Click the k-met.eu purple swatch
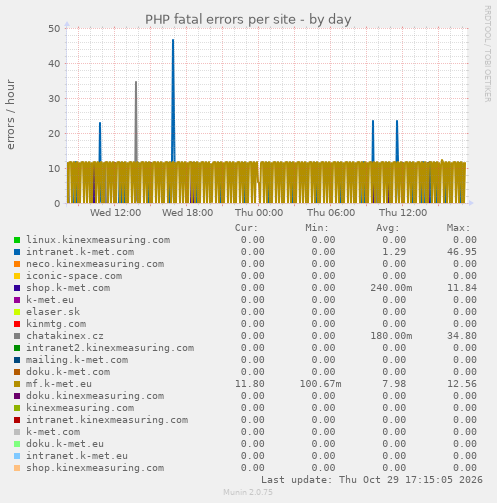The height and width of the screenshot is (503, 497). point(17,300)
